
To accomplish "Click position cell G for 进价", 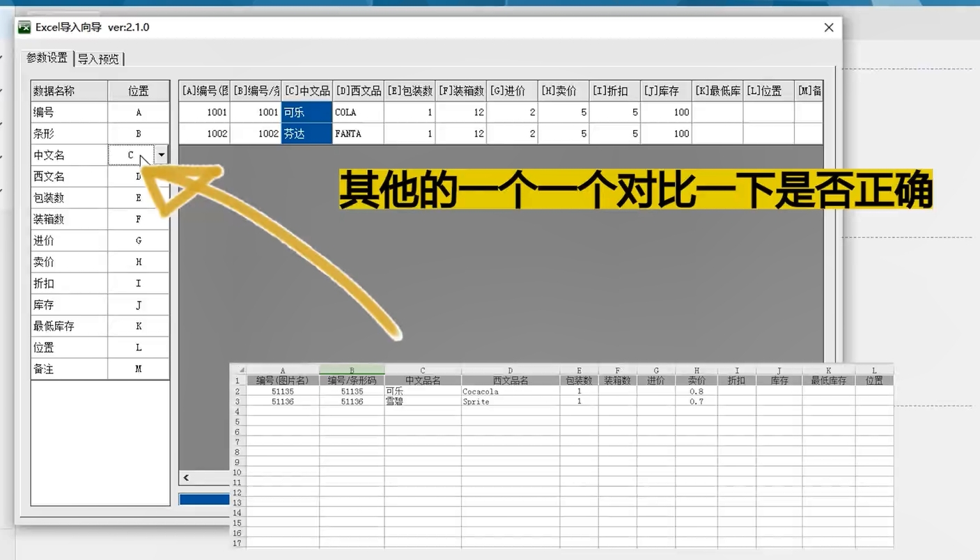I will tap(139, 241).
